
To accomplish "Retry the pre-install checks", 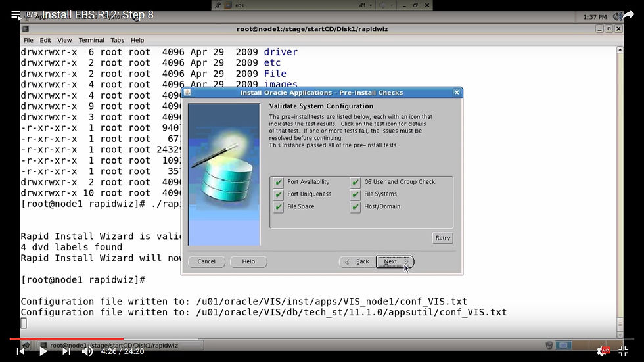I will click(442, 238).
